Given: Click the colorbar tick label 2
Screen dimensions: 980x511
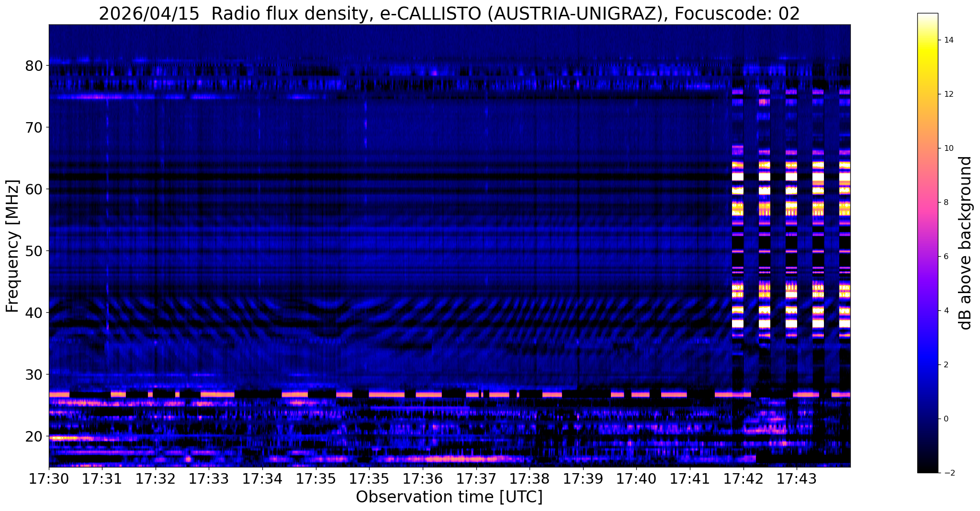Looking at the screenshot, I should (x=946, y=365).
